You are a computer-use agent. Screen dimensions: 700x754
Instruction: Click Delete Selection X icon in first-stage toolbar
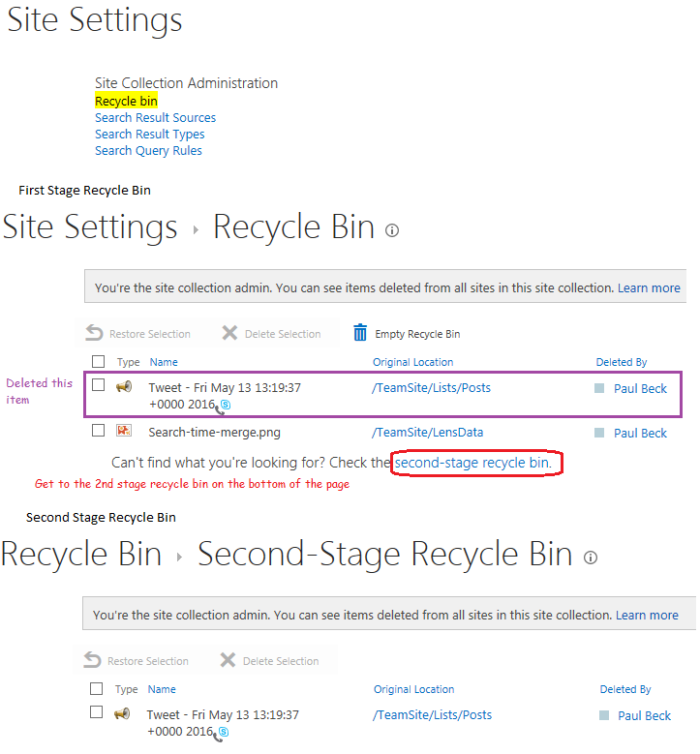(x=229, y=333)
